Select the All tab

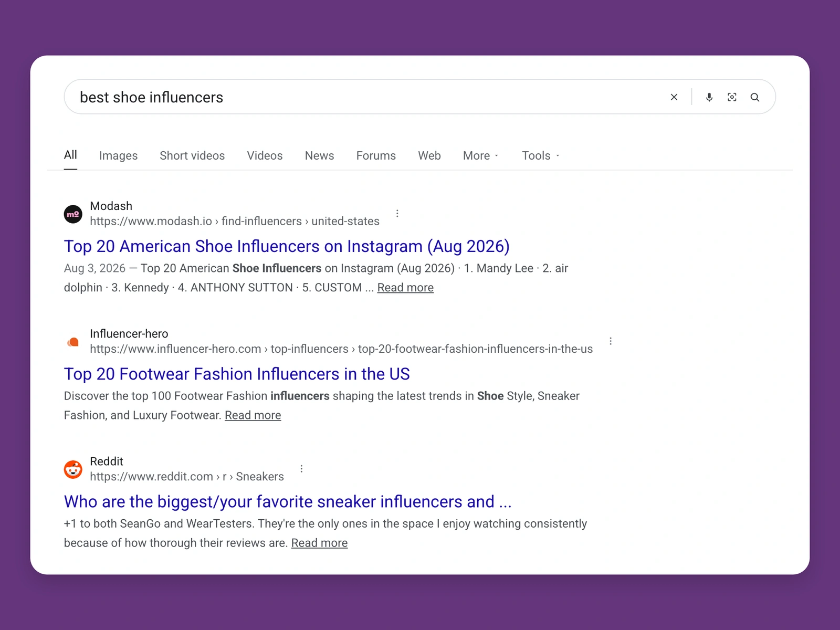pos(70,155)
